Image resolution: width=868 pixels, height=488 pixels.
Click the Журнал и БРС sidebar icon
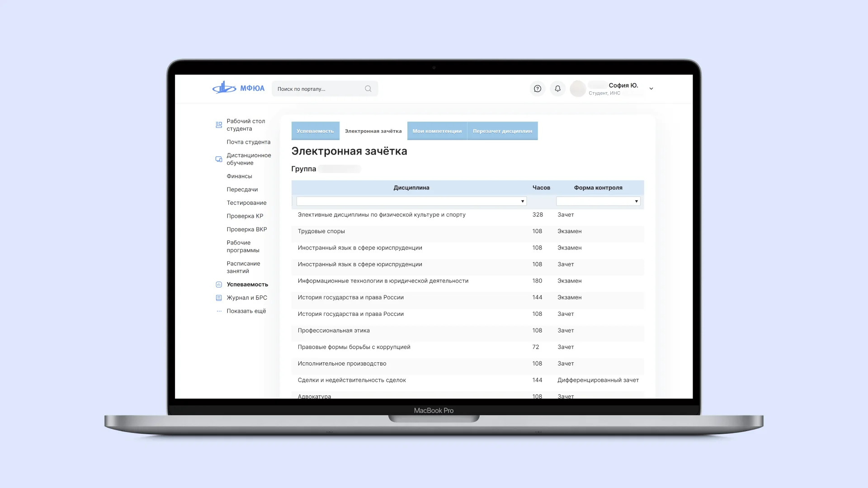219,298
